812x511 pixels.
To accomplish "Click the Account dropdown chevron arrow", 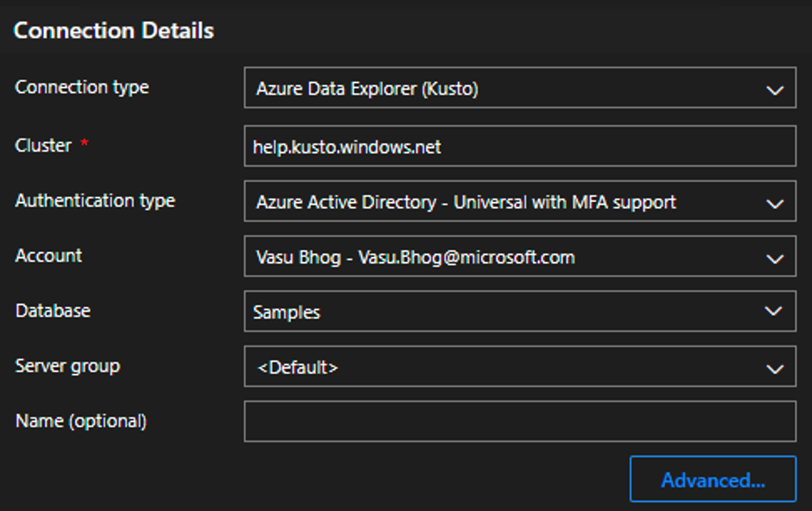I will coord(774,258).
